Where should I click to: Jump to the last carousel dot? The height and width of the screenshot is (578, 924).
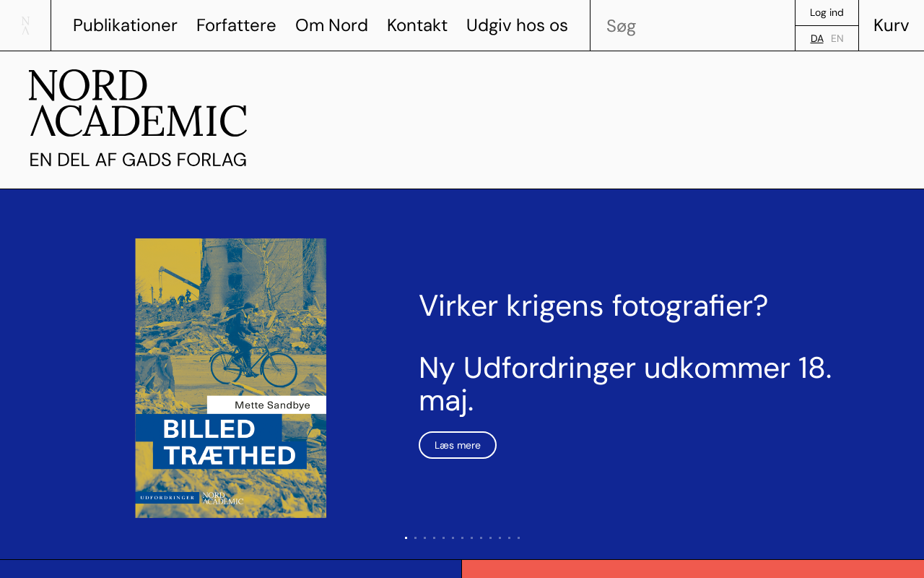[518, 538]
